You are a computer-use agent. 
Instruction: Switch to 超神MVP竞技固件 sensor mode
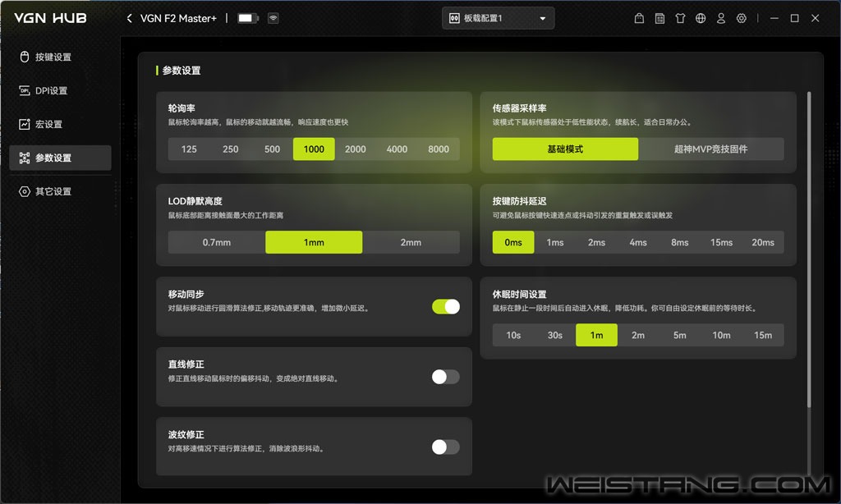click(710, 149)
